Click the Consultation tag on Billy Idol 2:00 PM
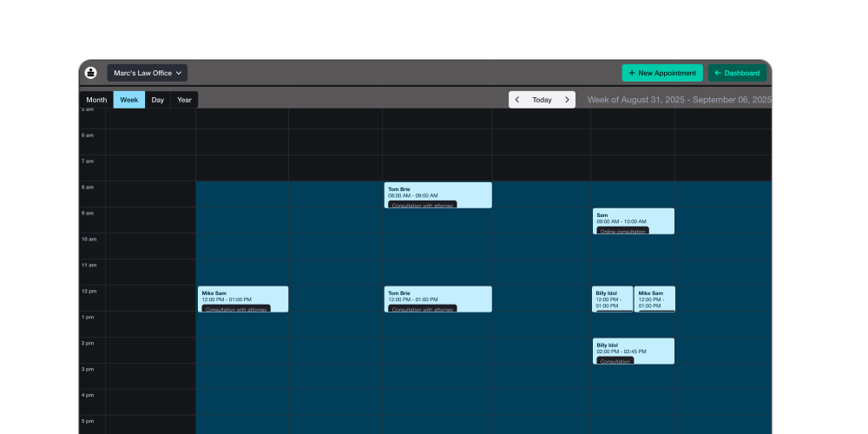 [615, 361]
